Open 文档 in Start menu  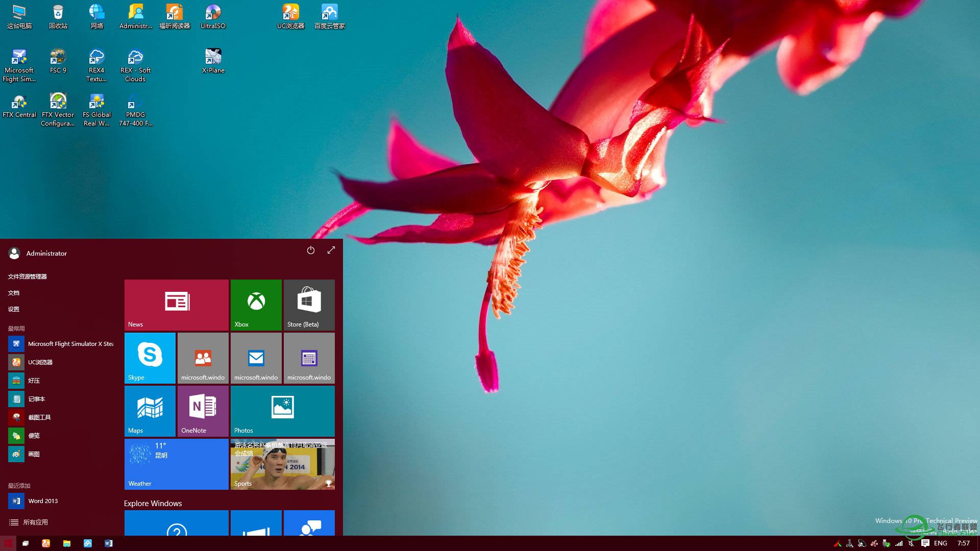point(14,293)
